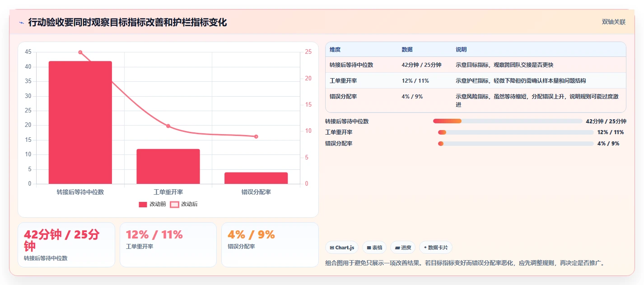Viewport: 644px width, 285px height.
Task: Click the 4% / 9% value beside progress bar
Action: [x=608, y=144]
